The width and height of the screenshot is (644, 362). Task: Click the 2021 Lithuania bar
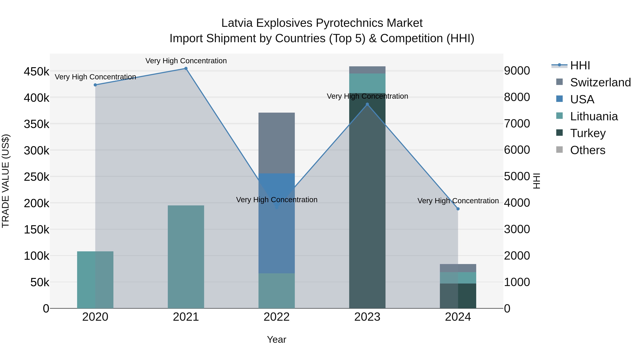pos(186,257)
